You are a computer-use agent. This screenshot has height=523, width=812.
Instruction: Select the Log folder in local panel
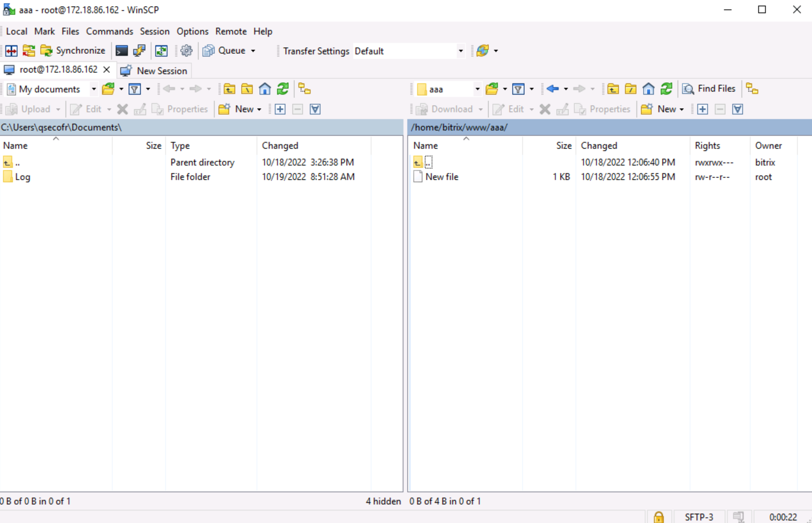(x=22, y=177)
